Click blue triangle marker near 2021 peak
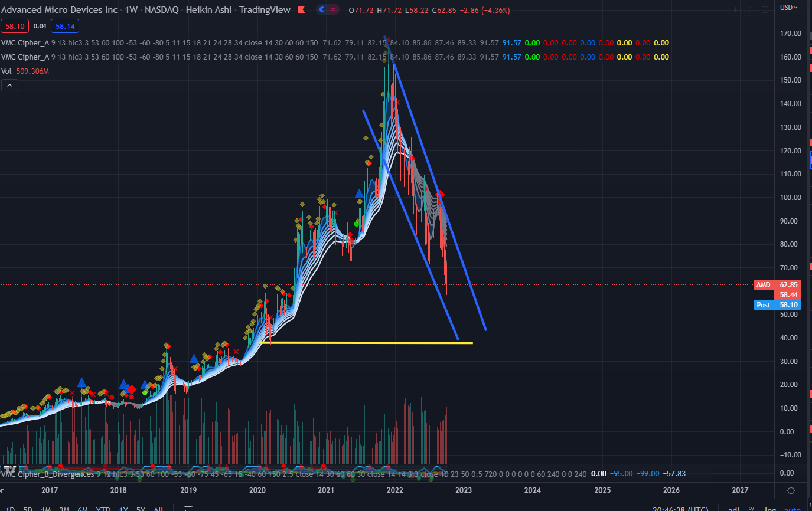Viewport: 812px width, 511px height. pyautogui.click(x=358, y=194)
